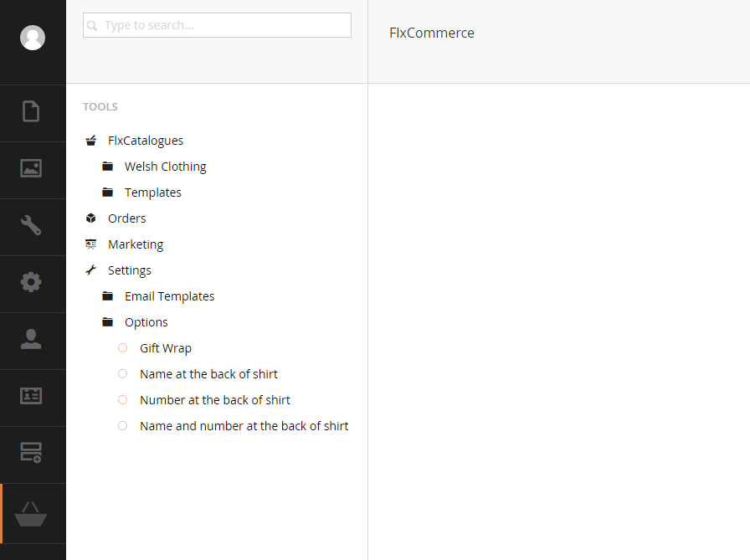Screen dimensions: 750x560
Task: Open the Media section image icon
Action: [31, 168]
